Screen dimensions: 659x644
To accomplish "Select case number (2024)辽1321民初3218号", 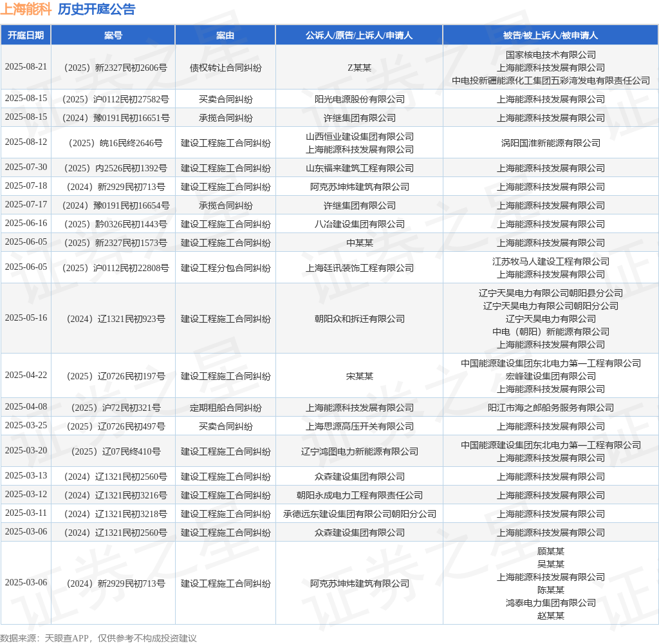I will pos(113,514).
